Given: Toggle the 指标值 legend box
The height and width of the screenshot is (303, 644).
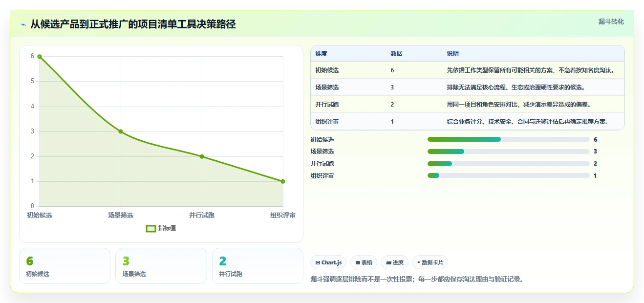Looking at the screenshot, I should tap(151, 228).
